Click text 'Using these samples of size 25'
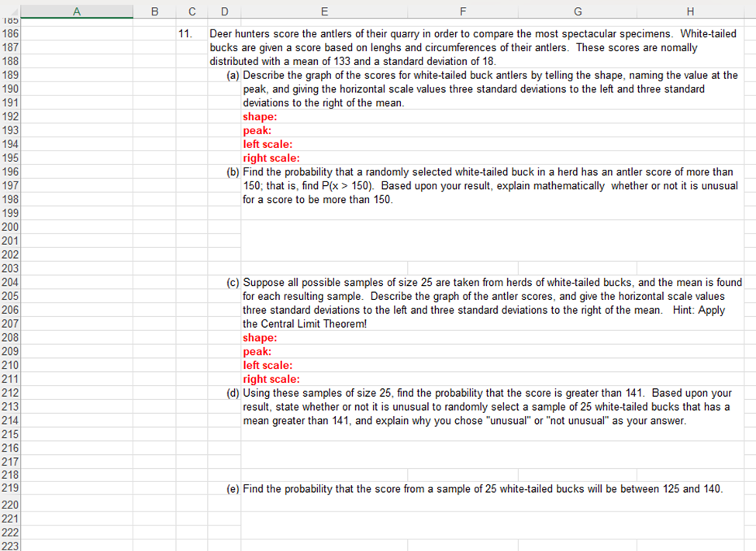Screen dimensions: 756x551 (x=317, y=393)
